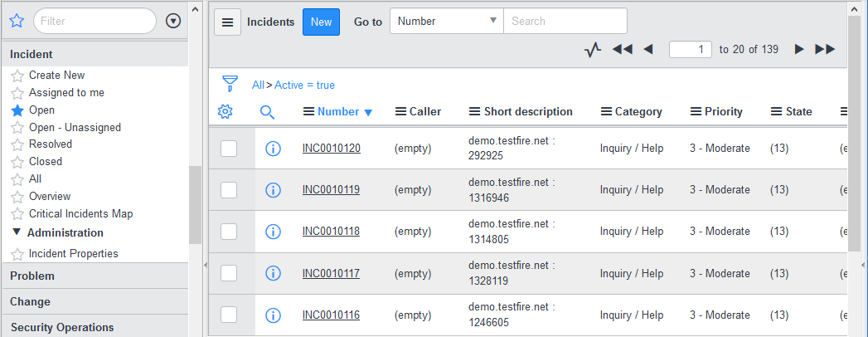Open Assigned to me module
This screenshot has height=337, width=868.
pyautogui.click(x=66, y=93)
